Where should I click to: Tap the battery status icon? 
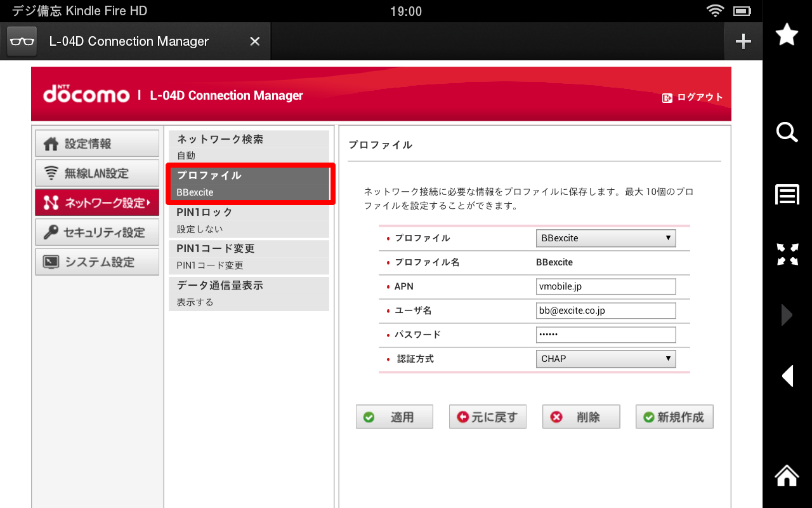pyautogui.click(x=742, y=11)
